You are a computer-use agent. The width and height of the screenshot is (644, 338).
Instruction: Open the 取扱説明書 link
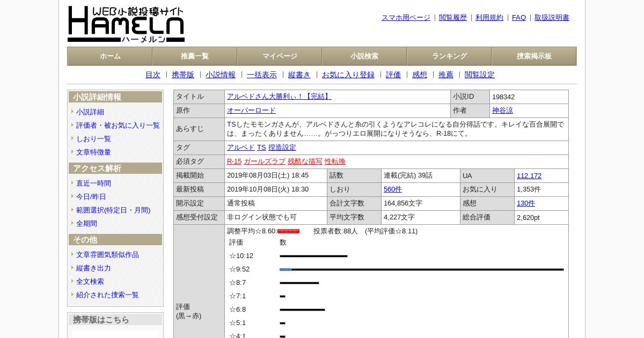tap(552, 18)
